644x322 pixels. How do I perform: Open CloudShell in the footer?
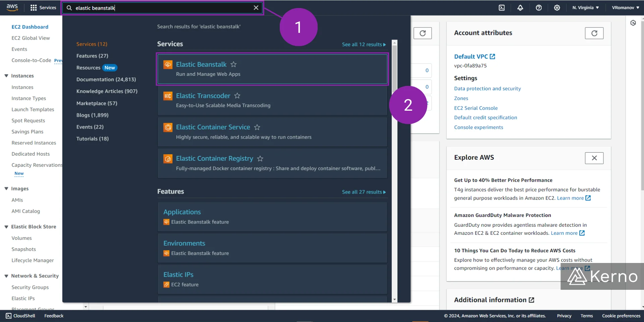click(20, 316)
